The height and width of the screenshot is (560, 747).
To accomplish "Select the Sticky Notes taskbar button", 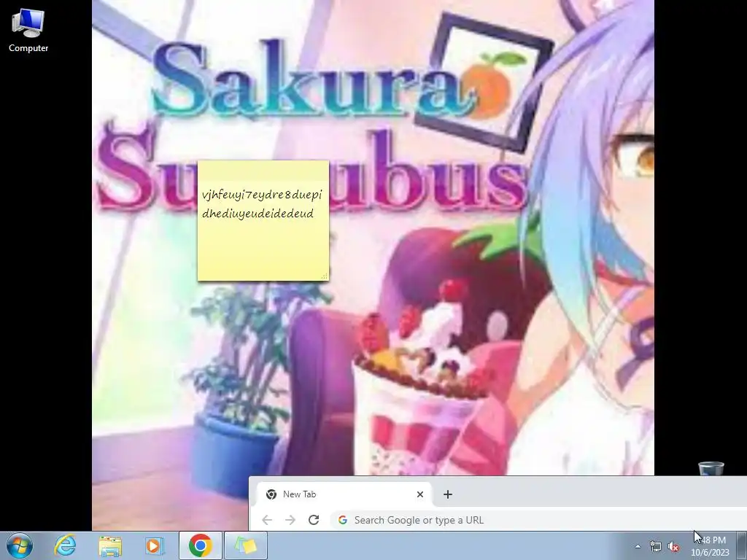I will 246,545.
